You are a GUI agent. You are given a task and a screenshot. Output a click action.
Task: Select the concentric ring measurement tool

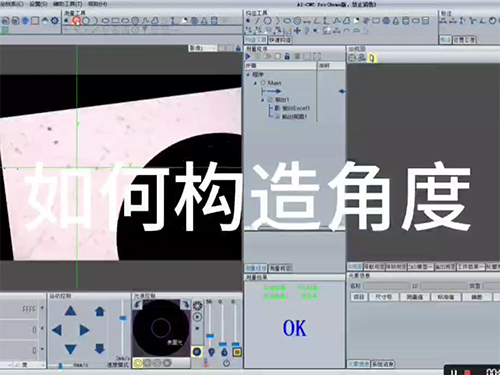(x=135, y=21)
